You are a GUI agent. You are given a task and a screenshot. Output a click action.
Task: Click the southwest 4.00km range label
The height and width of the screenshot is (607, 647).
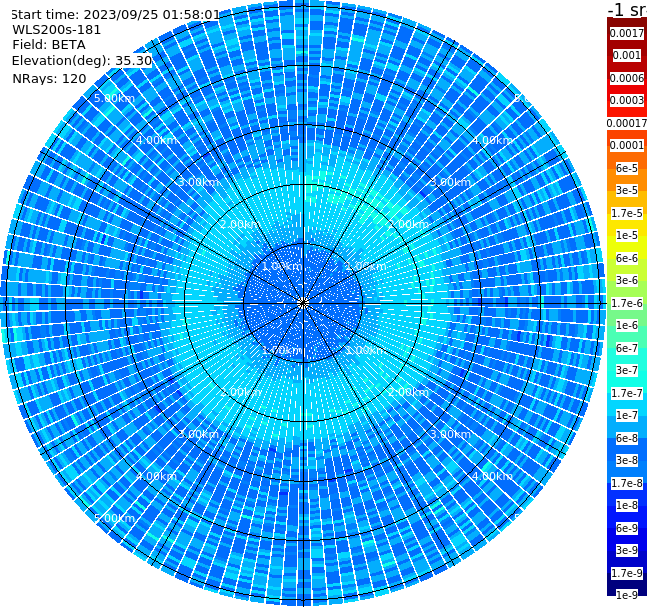tap(156, 476)
